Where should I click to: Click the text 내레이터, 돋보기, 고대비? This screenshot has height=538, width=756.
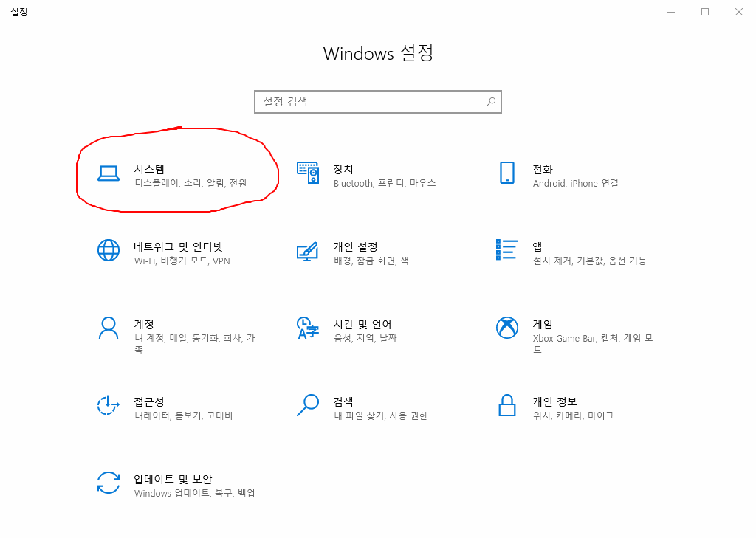(x=183, y=415)
